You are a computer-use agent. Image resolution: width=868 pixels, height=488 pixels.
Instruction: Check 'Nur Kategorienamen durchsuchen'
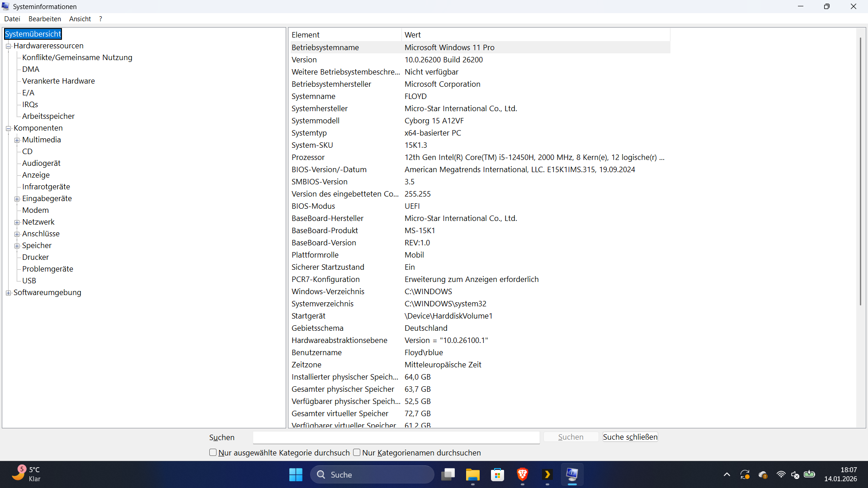coord(356,452)
